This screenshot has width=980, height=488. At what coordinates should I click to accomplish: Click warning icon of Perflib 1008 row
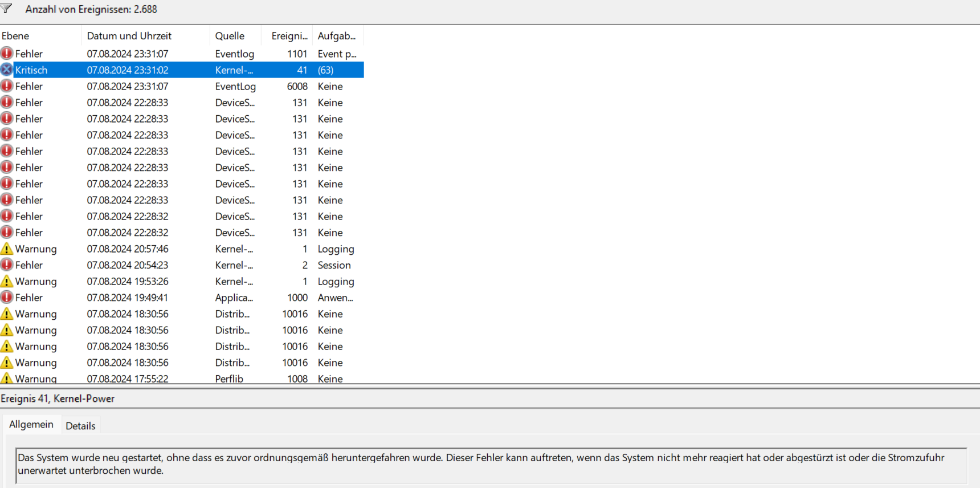[x=7, y=378]
